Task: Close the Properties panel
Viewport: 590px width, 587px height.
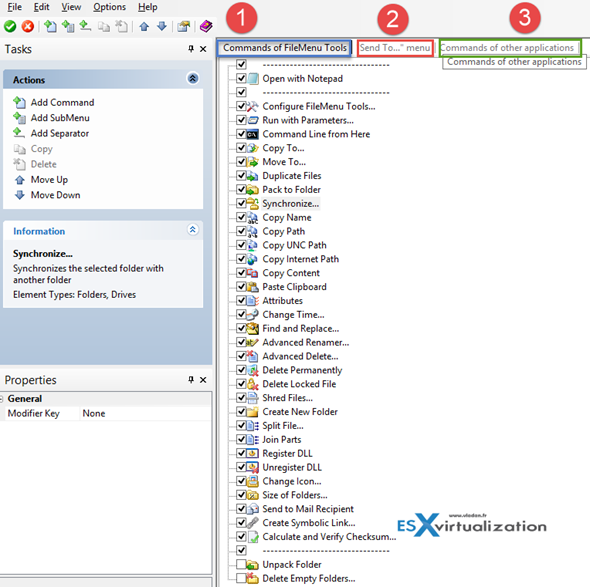Action: point(203,380)
